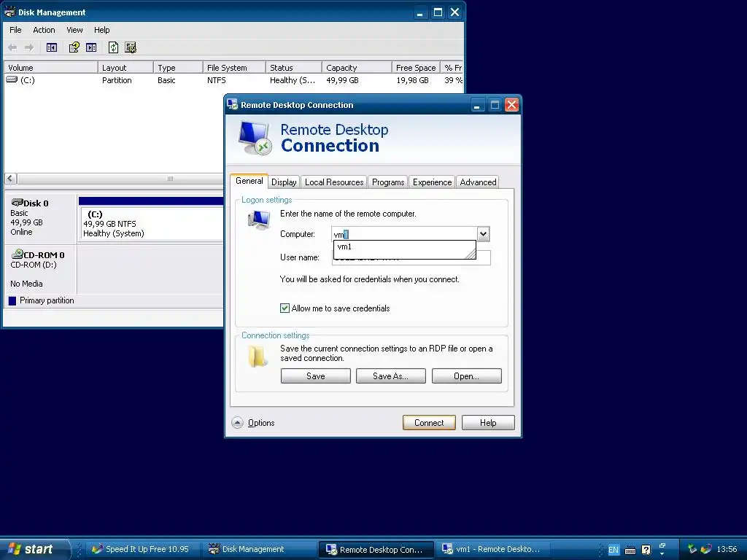Open the Properties help icon in toolbar

pyautogui.click(x=74, y=47)
